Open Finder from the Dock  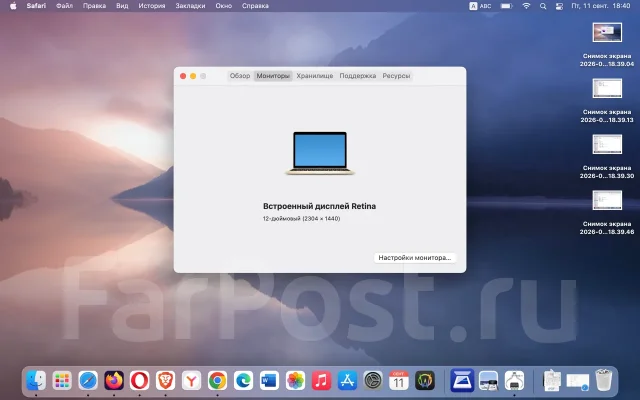click(36, 380)
